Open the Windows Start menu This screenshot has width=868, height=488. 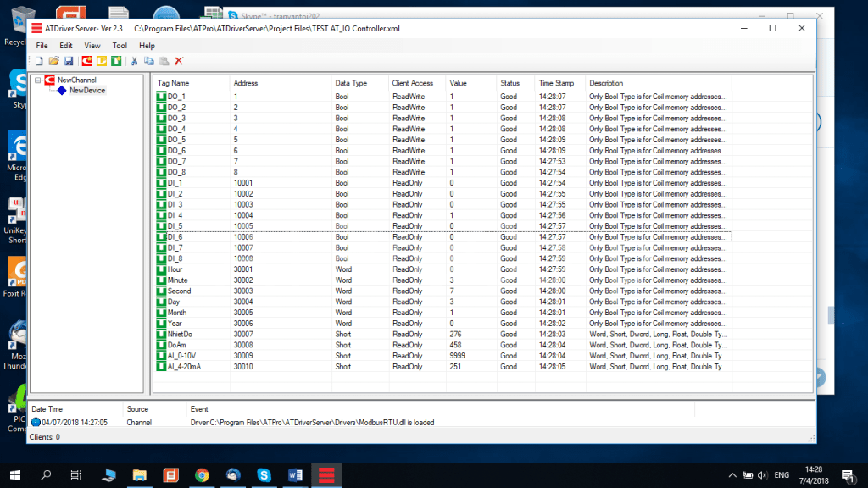(x=15, y=475)
